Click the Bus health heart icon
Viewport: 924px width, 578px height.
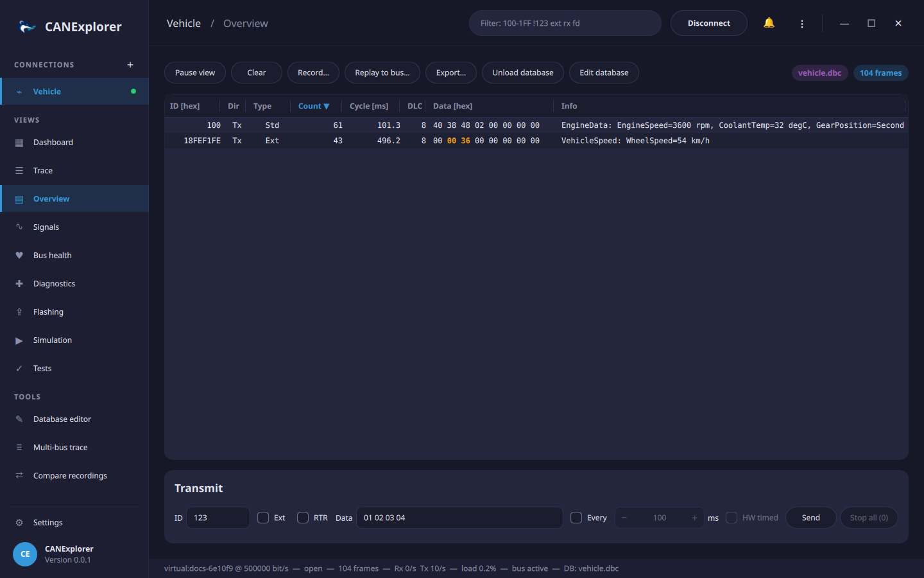tap(19, 256)
